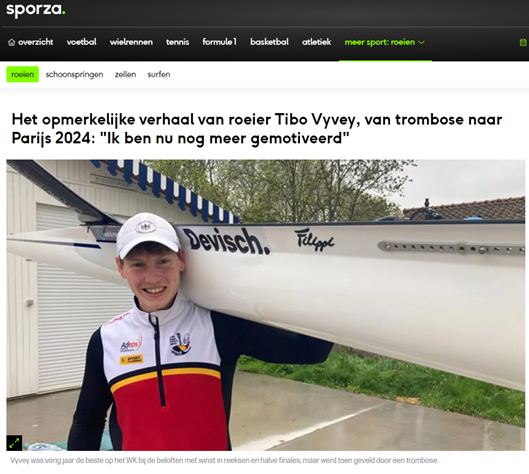Switch to the surfen tab
Image resolution: width=529 pixels, height=474 pixels.
point(159,74)
